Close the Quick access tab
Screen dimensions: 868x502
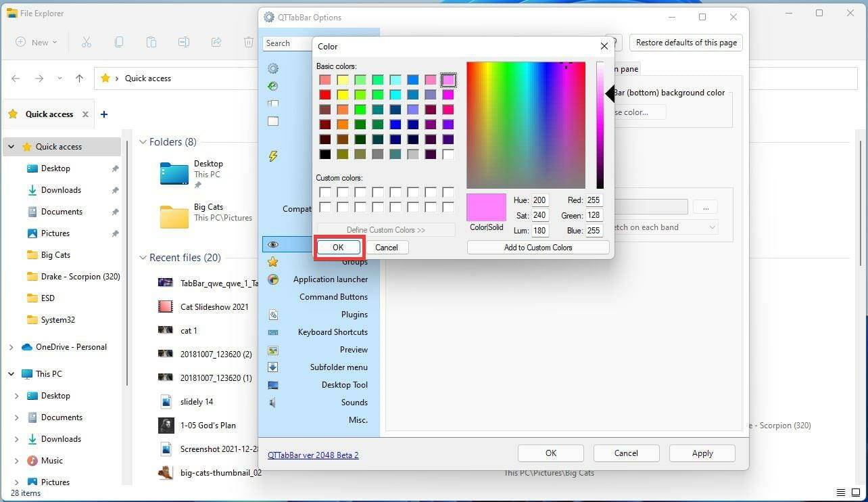click(x=85, y=114)
